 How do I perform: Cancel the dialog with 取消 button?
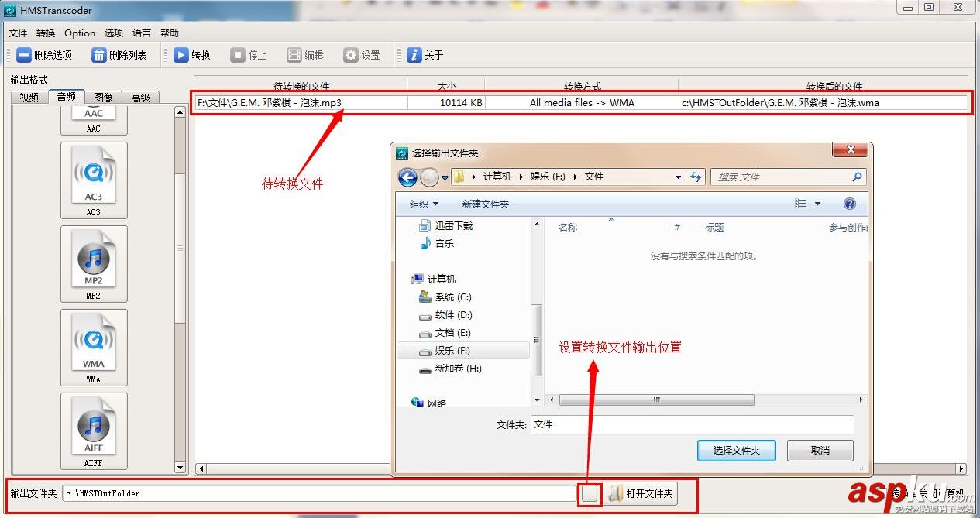820,450
